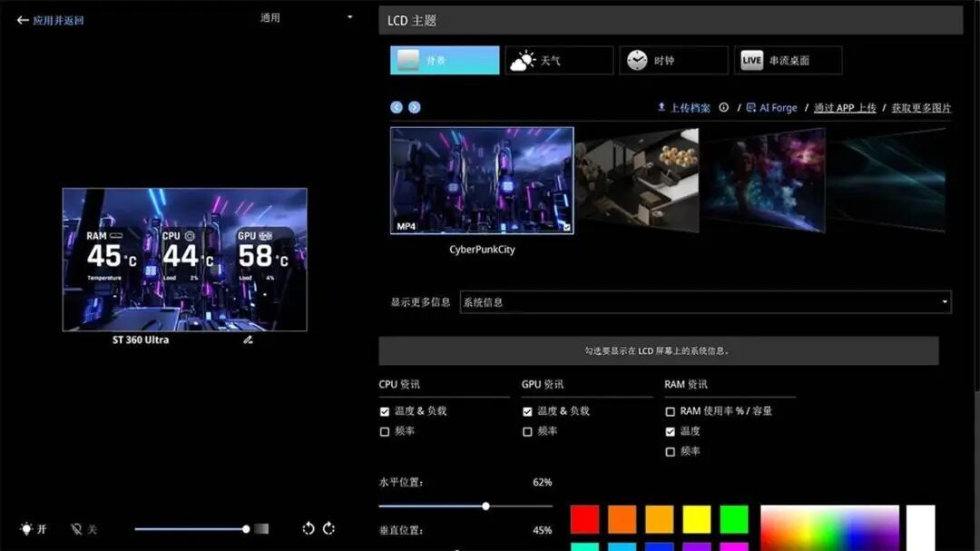The width and height of the screenshot is (980, 551).
Task: Click inside the color spectrum picker
Action: pyautogui.click(x=830, y=528)
